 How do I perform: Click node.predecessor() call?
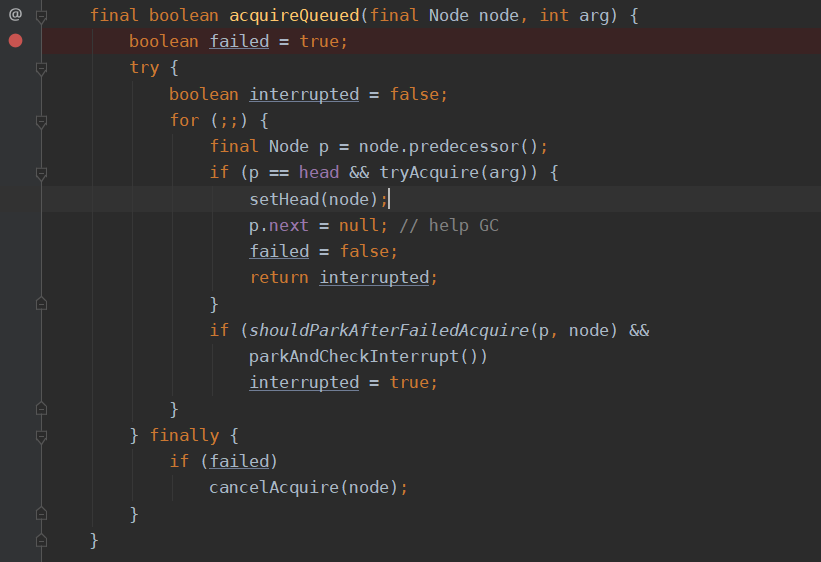tap(449, 146)
